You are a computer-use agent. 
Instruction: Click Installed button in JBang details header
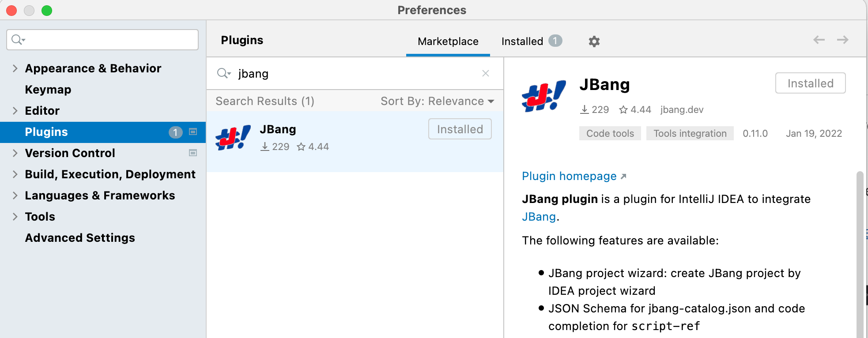click(x=811, y=83)
